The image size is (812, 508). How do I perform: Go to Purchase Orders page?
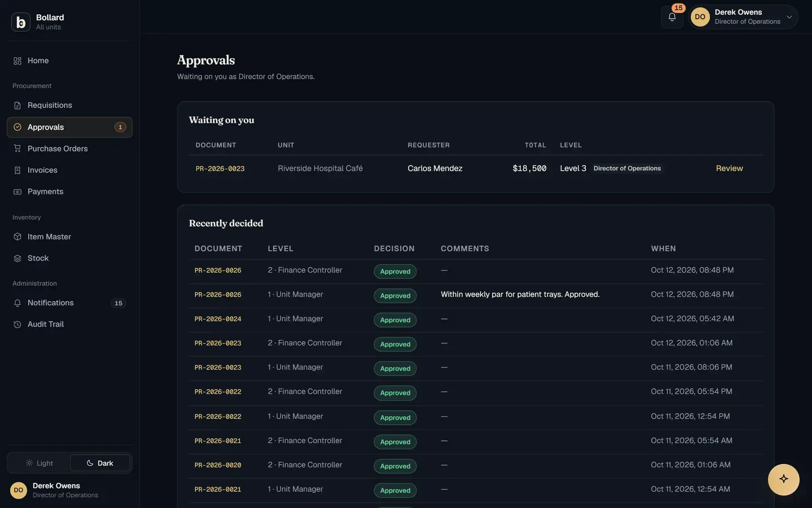pyautogui.click(x=70, y=148)
